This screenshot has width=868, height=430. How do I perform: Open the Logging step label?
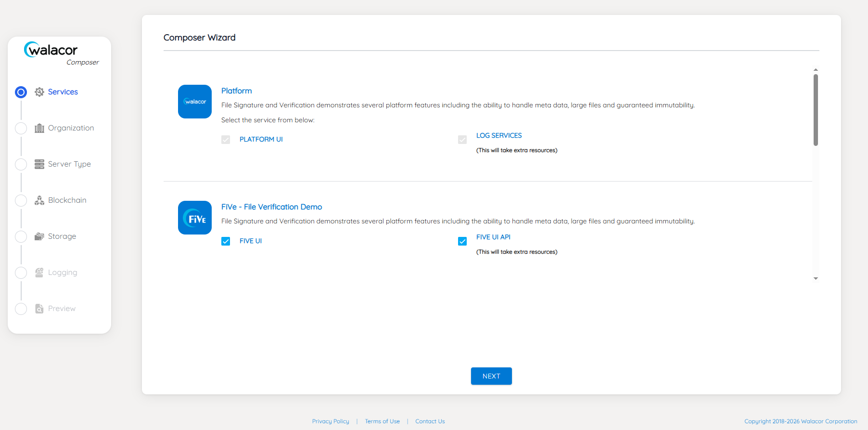[63, 273]
